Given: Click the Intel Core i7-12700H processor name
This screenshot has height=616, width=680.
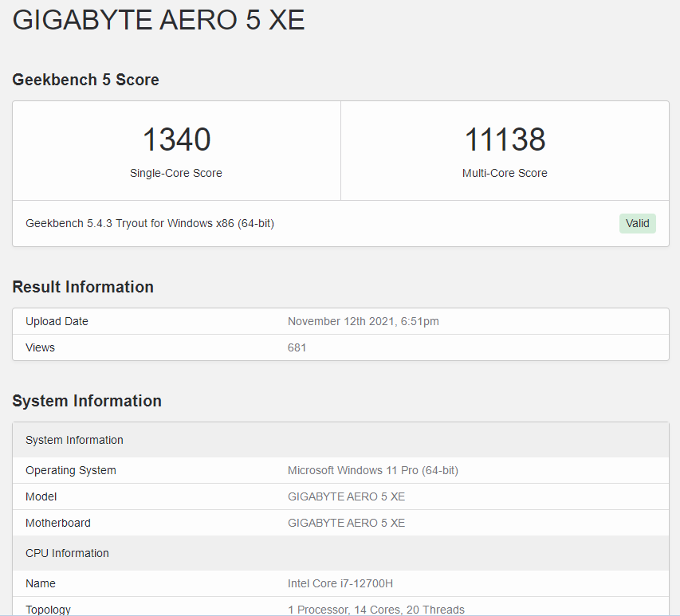Looking at the screenshot, I should [x=340, y=583].
